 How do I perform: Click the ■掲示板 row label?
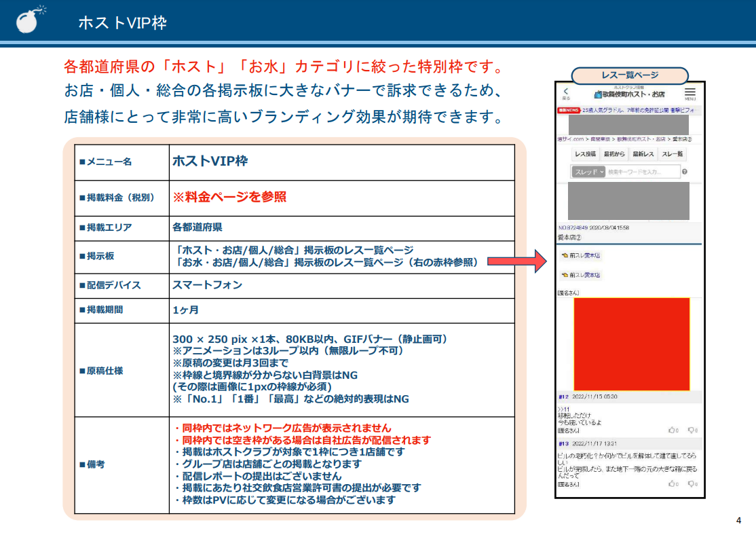click(96, 256)
